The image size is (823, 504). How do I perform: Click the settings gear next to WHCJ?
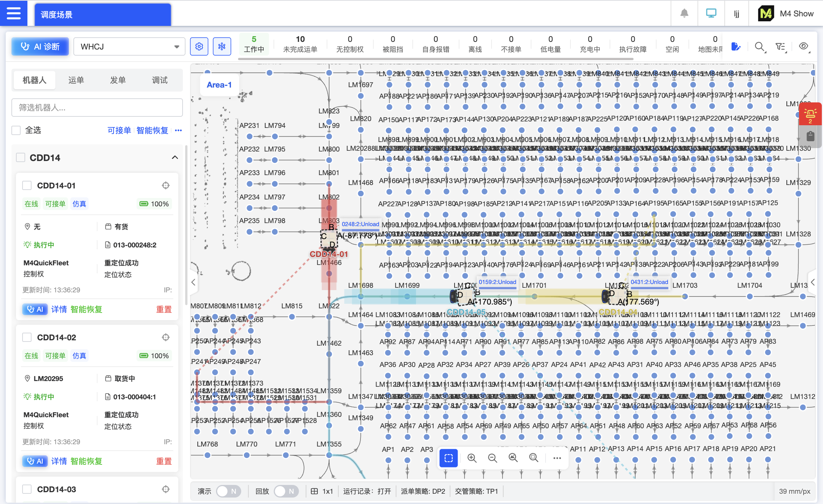click(x=199, y=46)
